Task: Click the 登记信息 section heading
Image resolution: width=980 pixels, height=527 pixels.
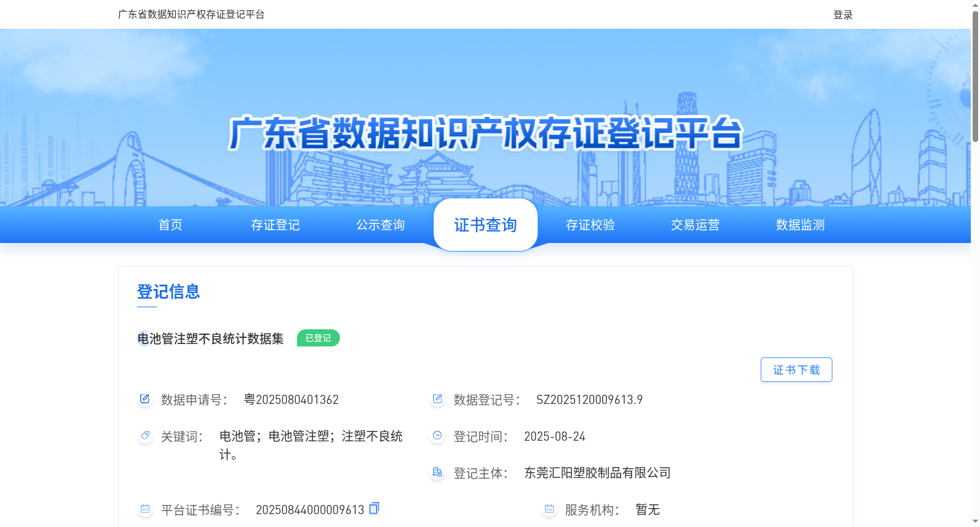Action: [x=168, y=291]
